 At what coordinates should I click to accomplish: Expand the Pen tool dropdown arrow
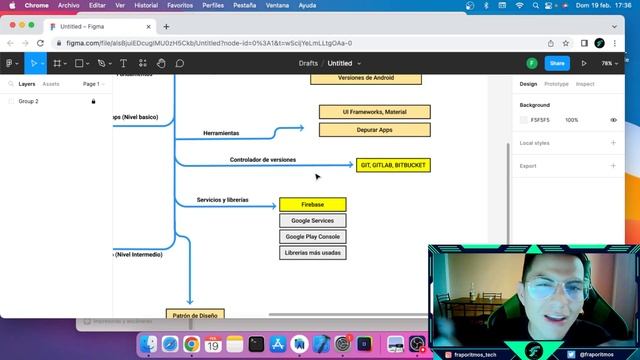pyautogui.click(x=110, y=64)
